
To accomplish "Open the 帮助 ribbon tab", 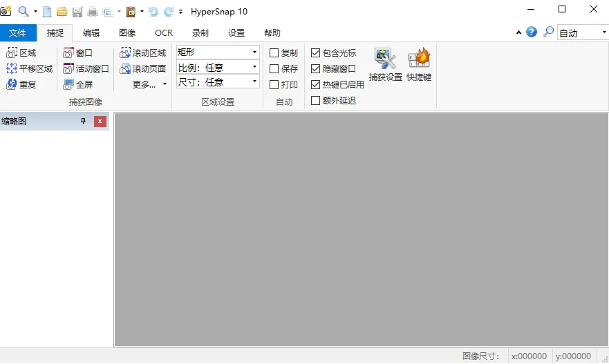I will tap(272, 33).
